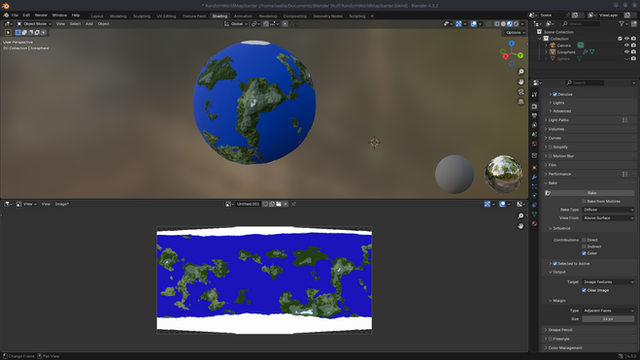Click the blue Z axis gizmo handle
The image size is (640, 360).
coord(511,43)
